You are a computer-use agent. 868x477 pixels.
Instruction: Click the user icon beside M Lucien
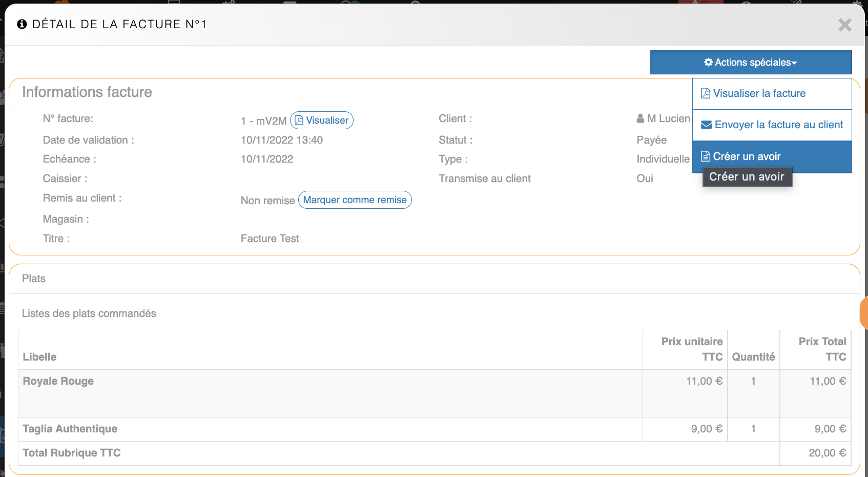[x=640, y=118]
